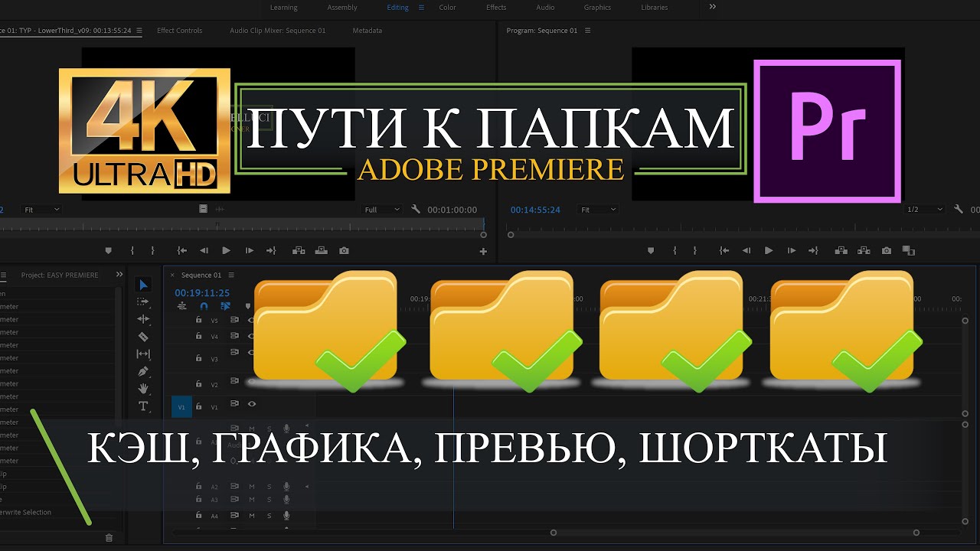Go to In point in Source monitor

point(182,250)
